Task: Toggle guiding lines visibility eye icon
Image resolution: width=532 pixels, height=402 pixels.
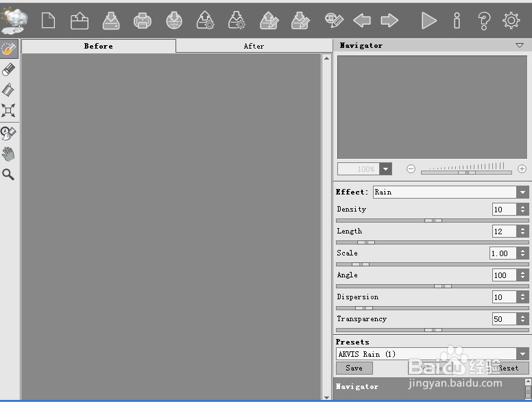Action: pos(334,21)
